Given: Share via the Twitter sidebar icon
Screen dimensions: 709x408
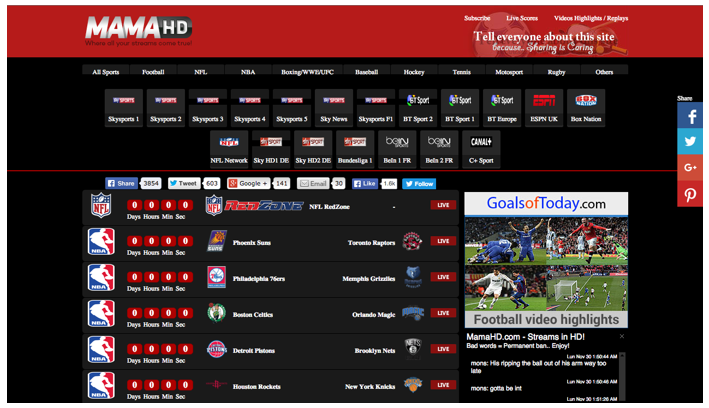Looking at the screenshot, I should pyautogui.click(x=690, y=142).
